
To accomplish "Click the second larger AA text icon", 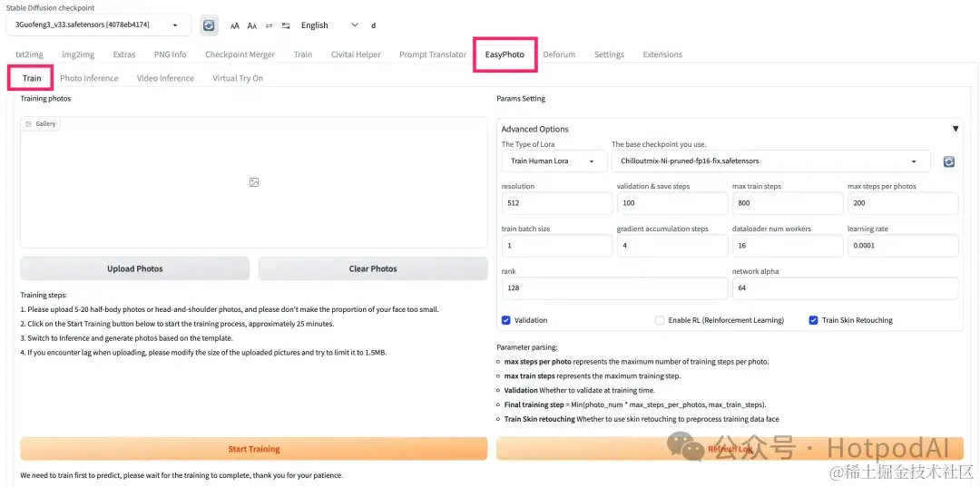I will point(252,25).
